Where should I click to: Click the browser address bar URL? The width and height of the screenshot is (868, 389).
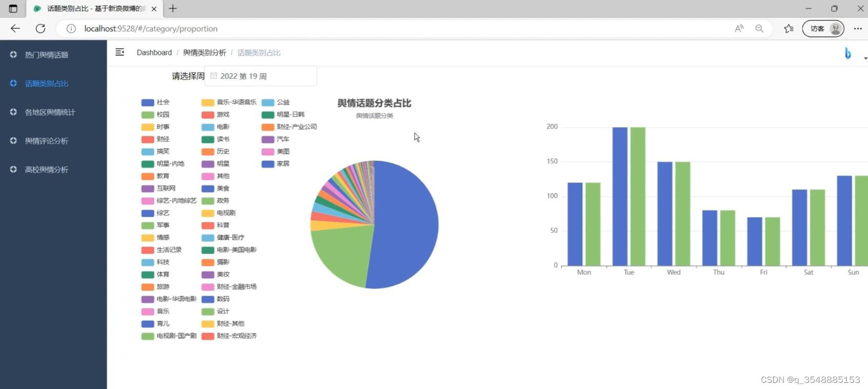[x=151, y=29]
